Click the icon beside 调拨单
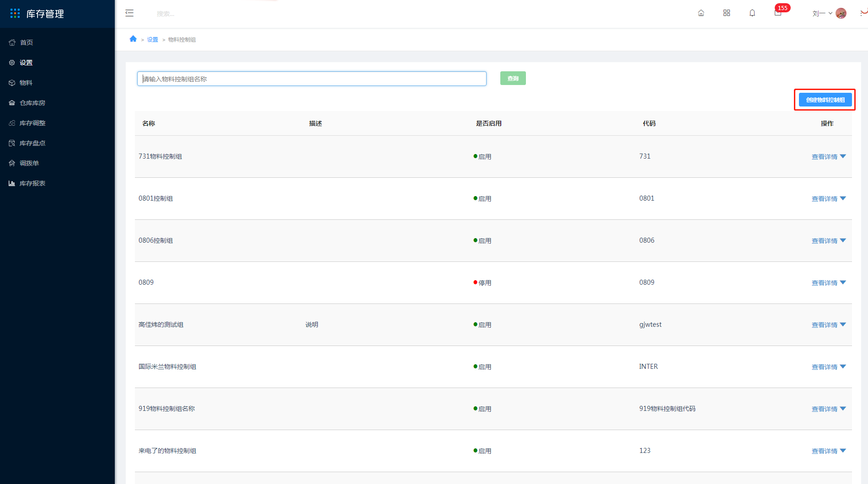 12,163
